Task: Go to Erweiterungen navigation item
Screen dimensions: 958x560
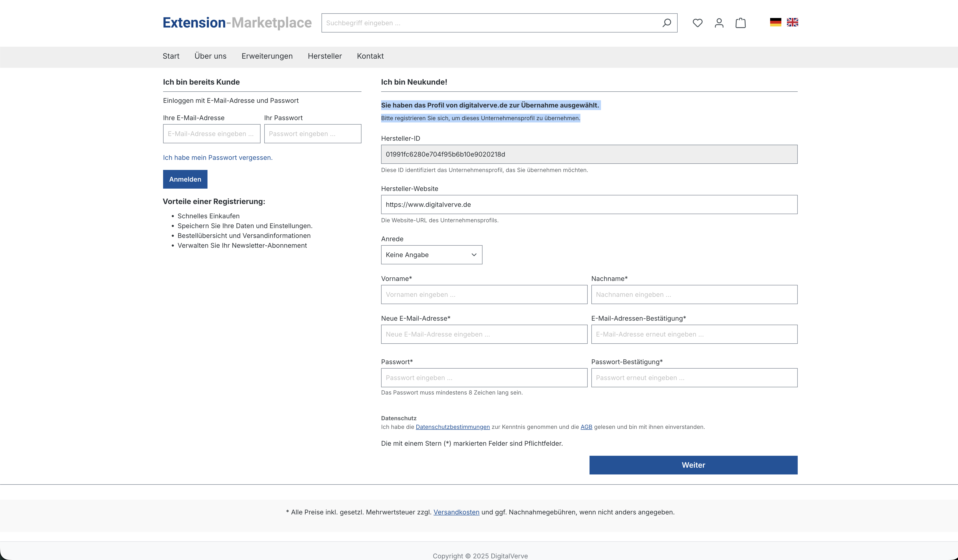Action: (x=267, y=56)
